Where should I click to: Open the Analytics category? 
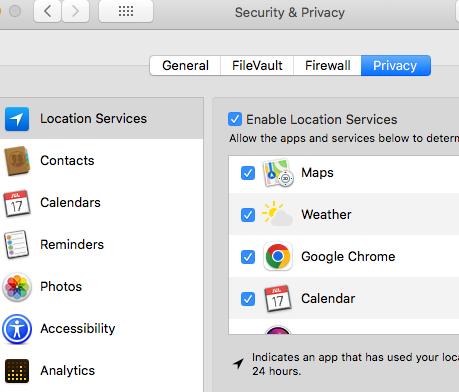point(101,371)
